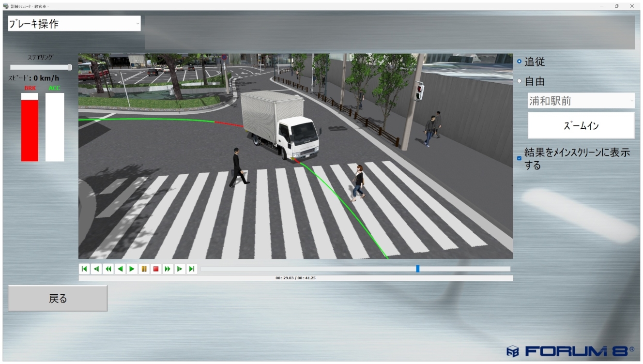Step forward one frame in replay
This screenshot has height=364, width=643.
click(180, 269)
